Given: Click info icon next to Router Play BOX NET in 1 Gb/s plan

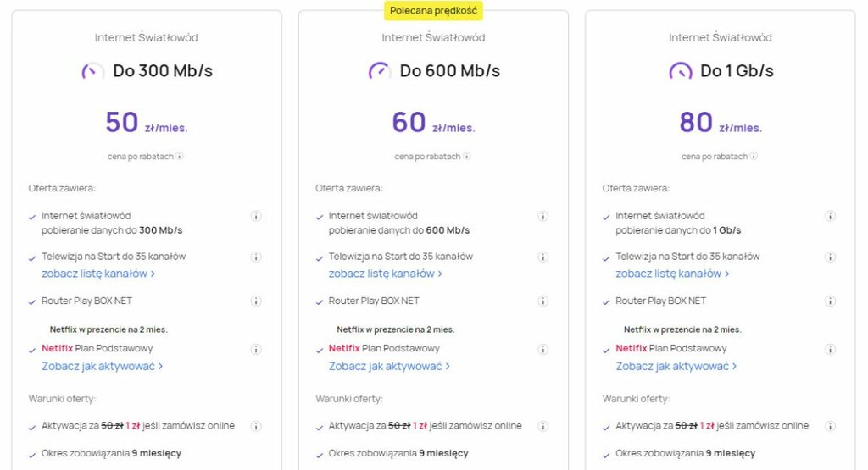Looking at the screenshot, I should 830,301.
